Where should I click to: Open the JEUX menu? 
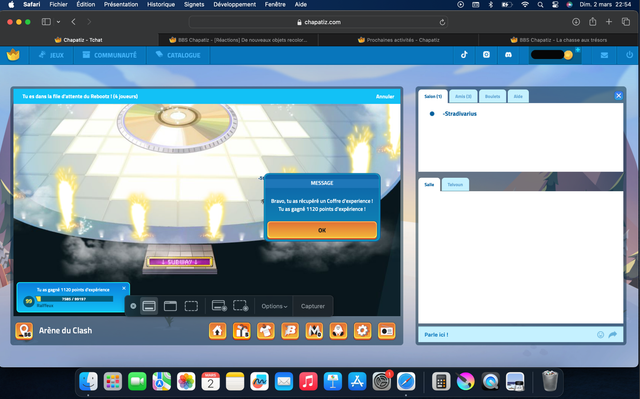point(51,55)
